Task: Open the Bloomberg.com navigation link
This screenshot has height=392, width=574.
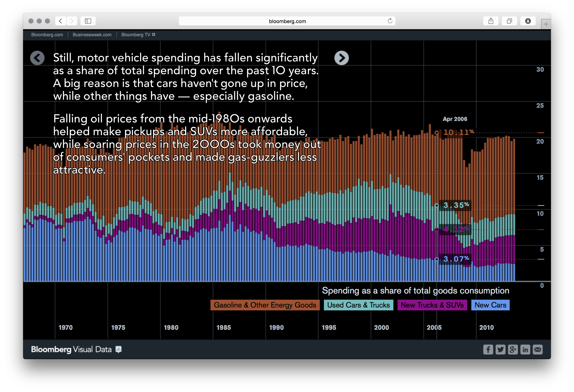Action: pyautogui.click(x=47, y=35)
